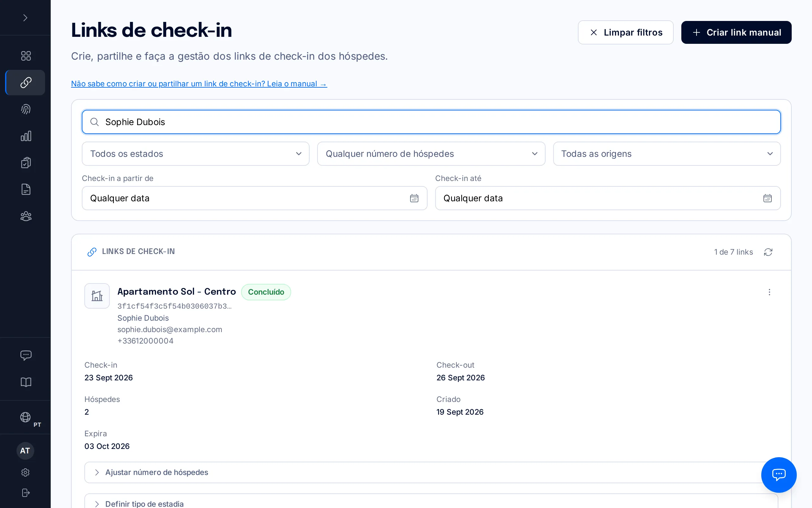Expand Ajustar número de hóspedes section
Viewport: 812px width, 508px height.
[x=431, y=472]
